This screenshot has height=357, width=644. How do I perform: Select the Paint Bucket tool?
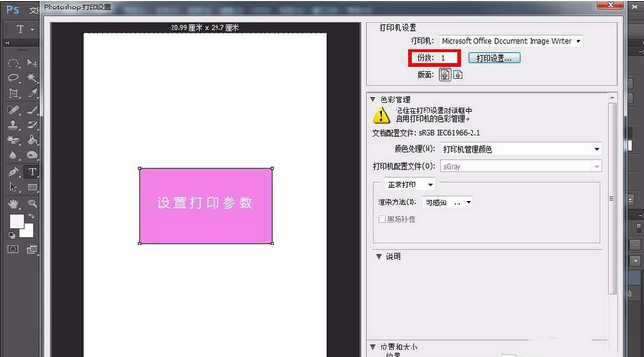[32, 141]
